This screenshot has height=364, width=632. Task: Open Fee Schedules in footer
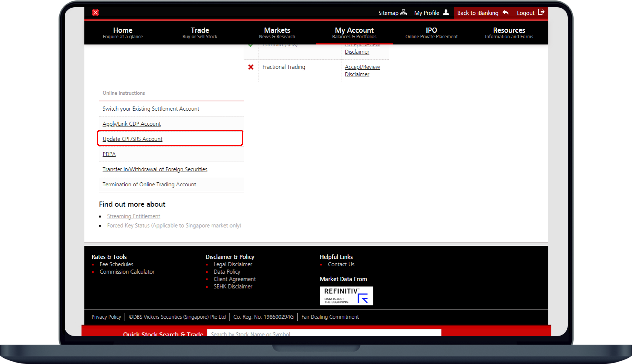[116, 264]
